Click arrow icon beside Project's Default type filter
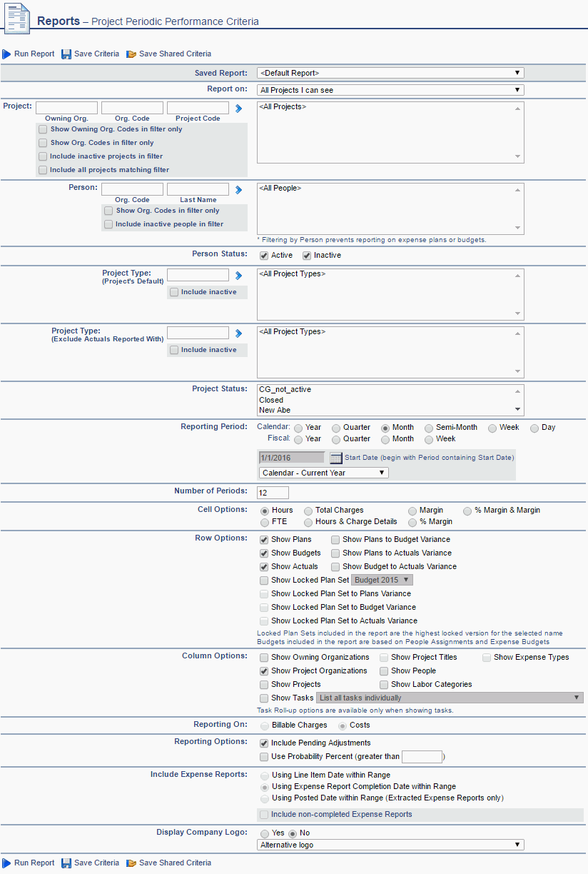Screen dimensions: 588x874 click(239, 276)
